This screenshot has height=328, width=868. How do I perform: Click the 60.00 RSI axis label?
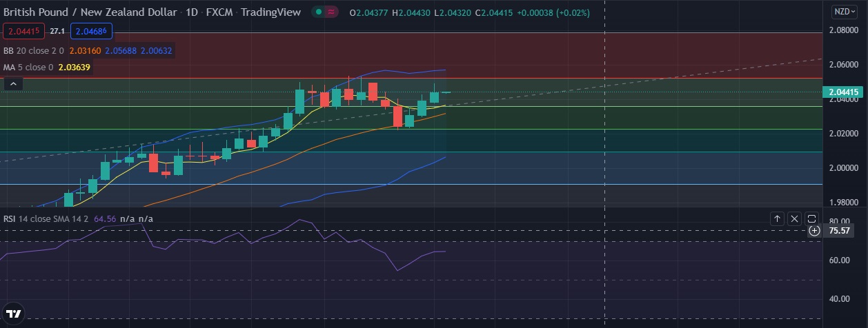tap(838, 260)
